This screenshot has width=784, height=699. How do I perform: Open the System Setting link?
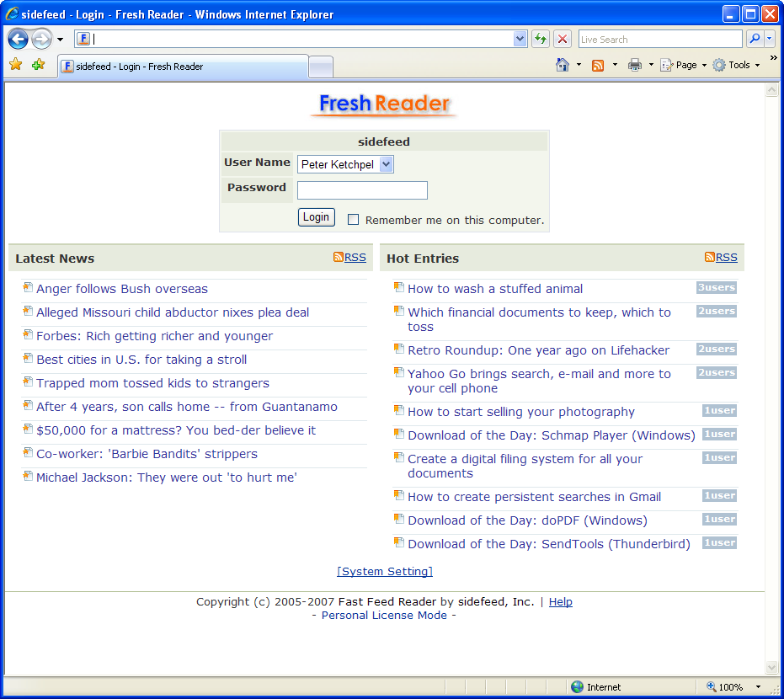click(x=385, y=571)
